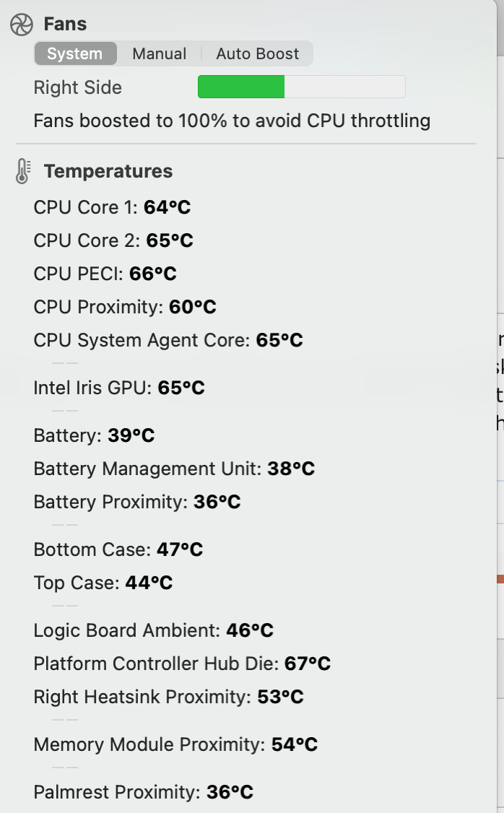This screenshot has width=504, height=813.
Task: Select the CPU Proximity temperature row
Action: [125, 308]
